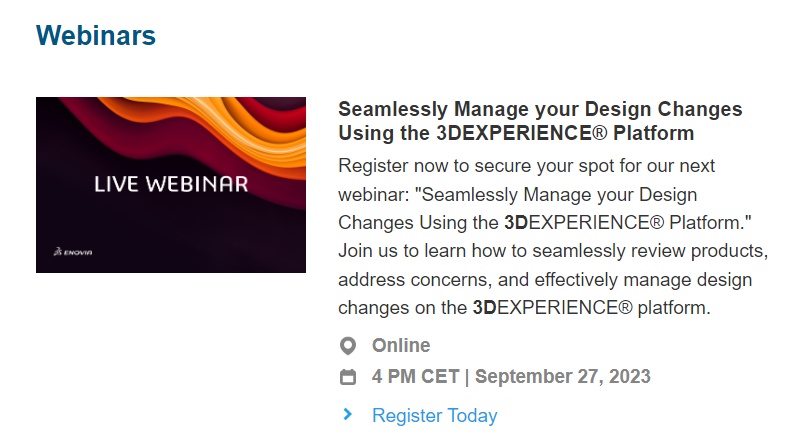Click the calendar icon beside the date
Viewport: 802px width, 445px height.
[x=348, y=377]
